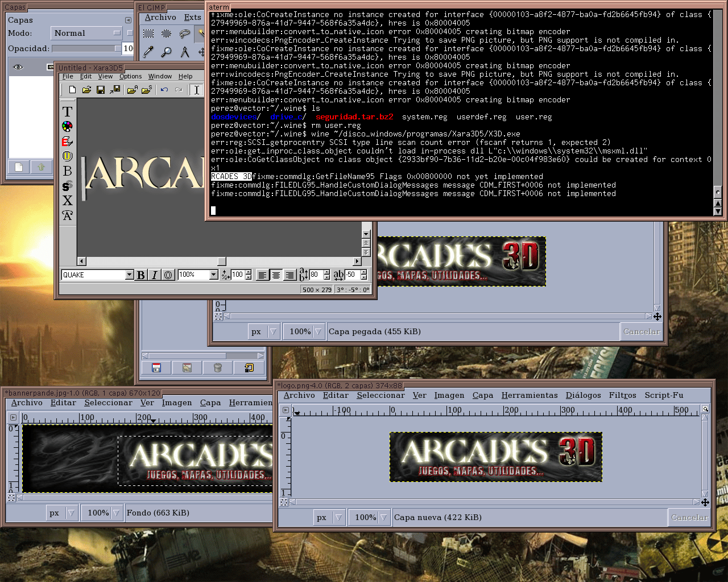Toggle quick mask in bannerpande.jpg window corner

click(11, 498)
